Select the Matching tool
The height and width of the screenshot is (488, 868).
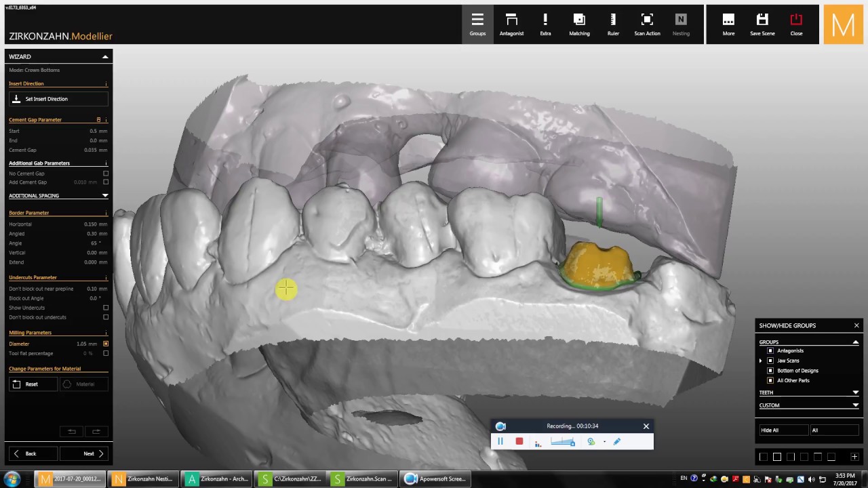point(579,24)
